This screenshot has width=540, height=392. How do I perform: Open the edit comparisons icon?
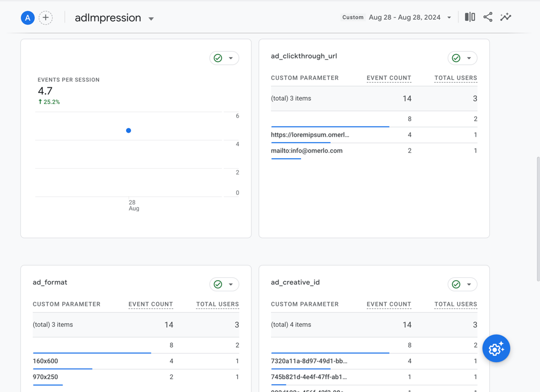point(470,17)
